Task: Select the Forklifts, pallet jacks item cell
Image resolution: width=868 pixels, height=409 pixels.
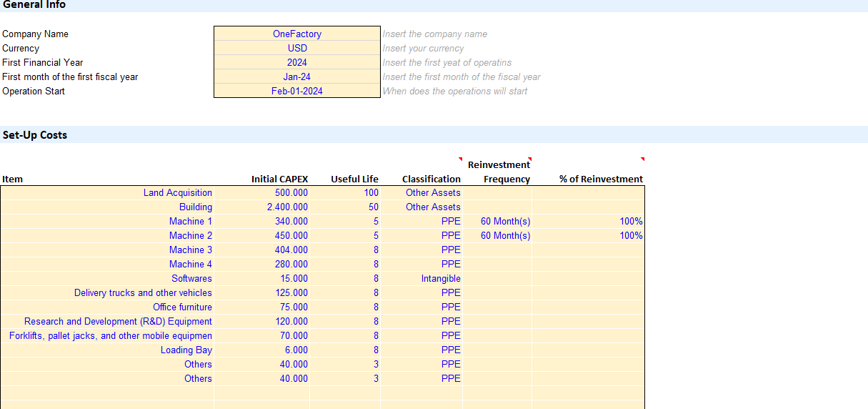Action: [x=107, y=335]
